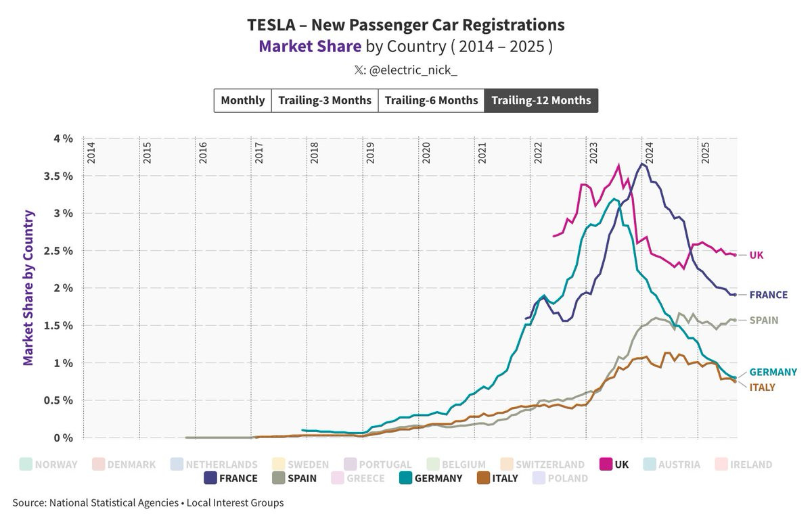The image size is (812, 522).
Task: Hide the UK series via legend
Action: tap(606, 465)
